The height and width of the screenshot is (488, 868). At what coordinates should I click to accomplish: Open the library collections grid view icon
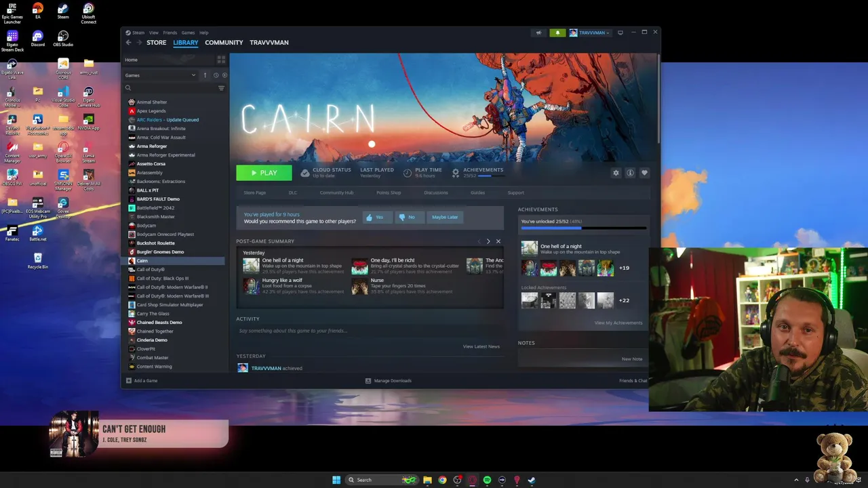pos(221,60)
